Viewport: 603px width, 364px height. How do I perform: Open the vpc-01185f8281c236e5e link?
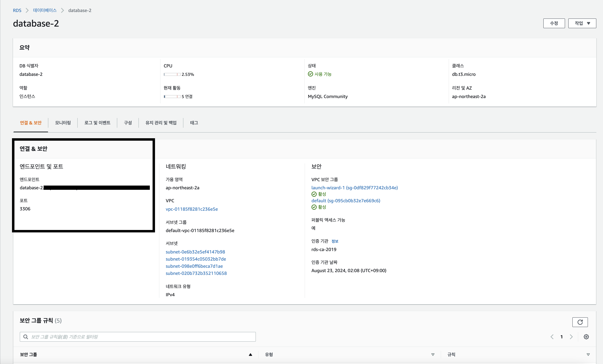pyautogui.click(x=192, y=209)
